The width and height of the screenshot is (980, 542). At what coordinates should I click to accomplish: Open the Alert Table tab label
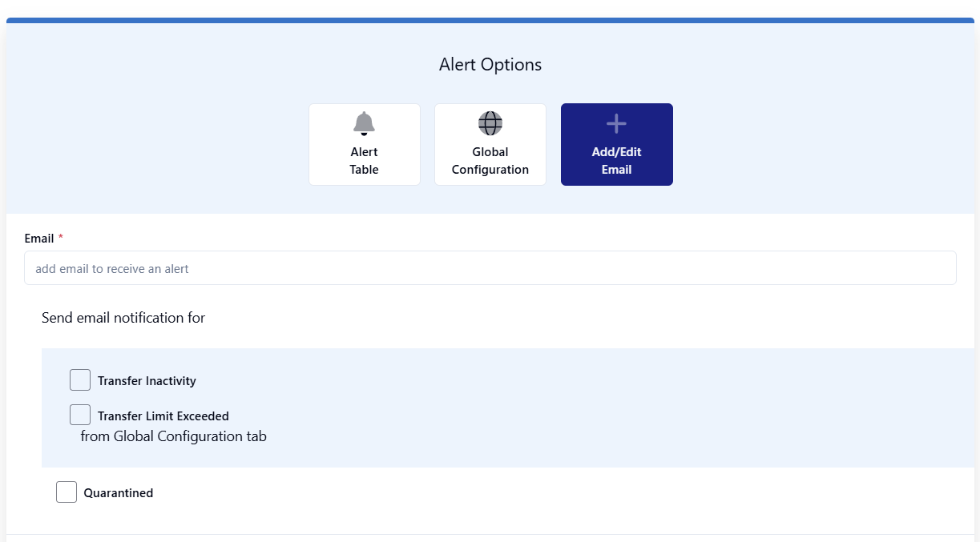point(364,161)
